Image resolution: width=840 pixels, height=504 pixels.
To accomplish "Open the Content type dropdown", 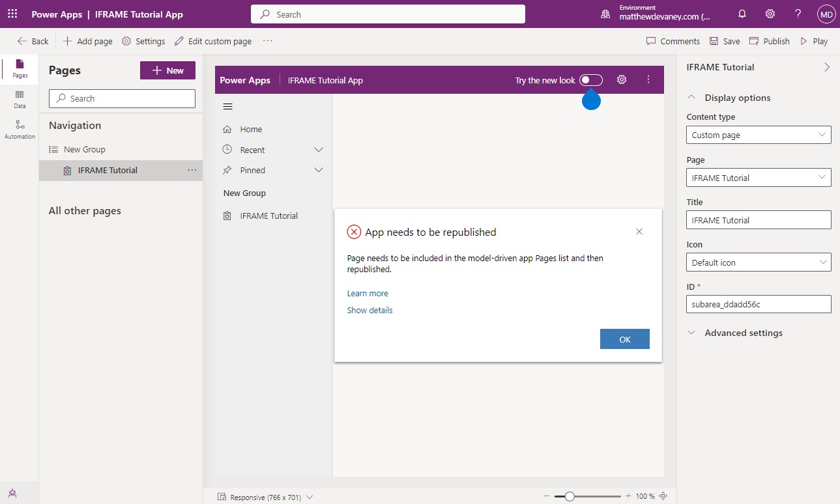I will (x=759, y=135).
